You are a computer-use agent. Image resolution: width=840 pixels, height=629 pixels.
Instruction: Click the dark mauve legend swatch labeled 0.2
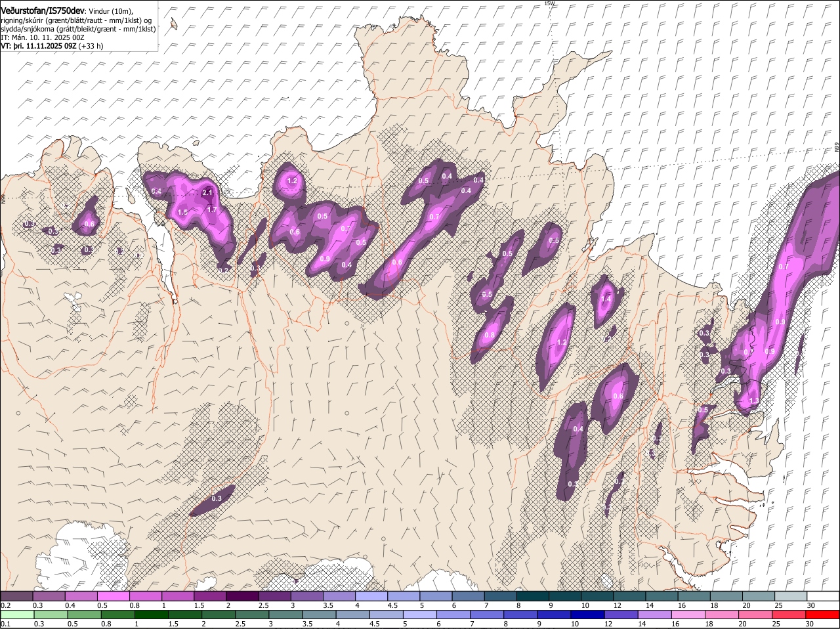coord(16,596)
